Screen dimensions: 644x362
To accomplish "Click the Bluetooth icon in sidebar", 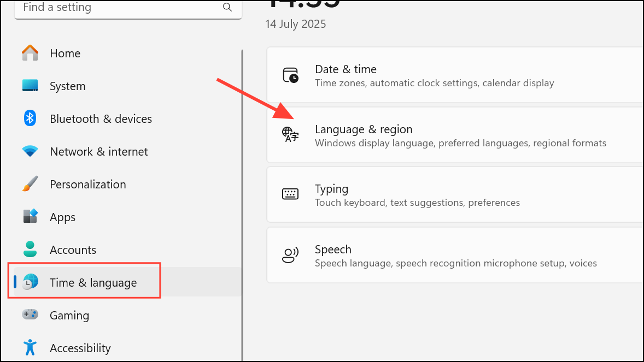I will (x=30, y=118).
